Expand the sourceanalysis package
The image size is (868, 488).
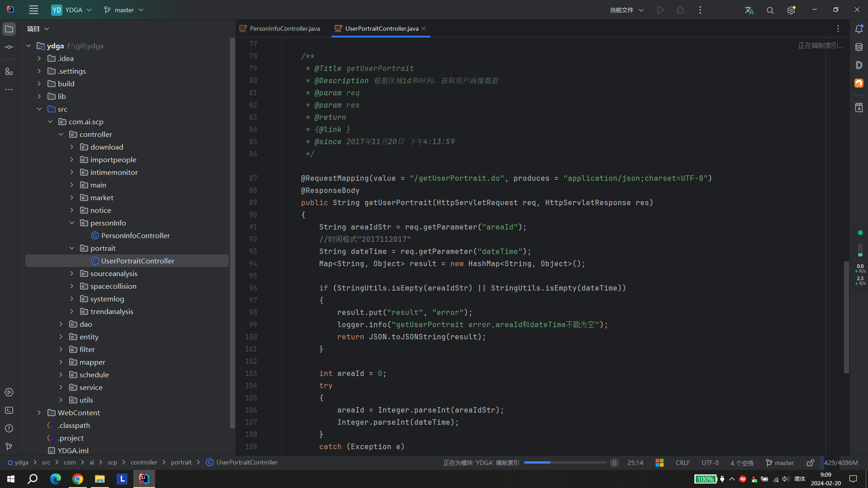pos(72,273)
